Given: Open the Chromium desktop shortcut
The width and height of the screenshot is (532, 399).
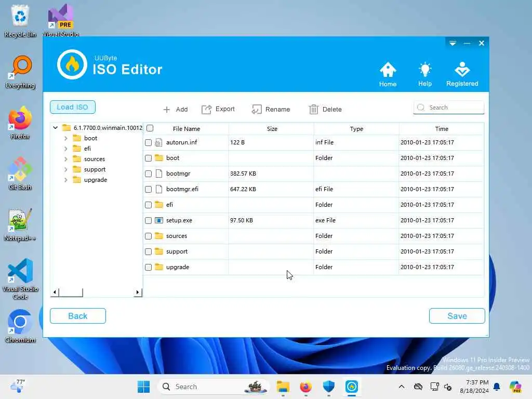Looking at the screenshot, I should click(x=20, y=326).
